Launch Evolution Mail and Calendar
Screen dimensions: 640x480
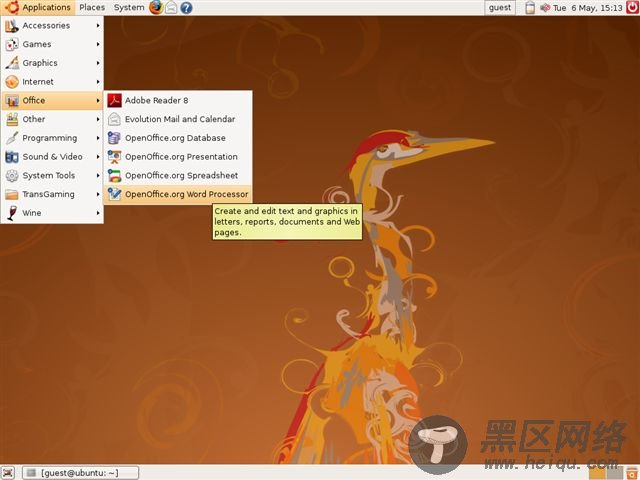tap(178, 119)
